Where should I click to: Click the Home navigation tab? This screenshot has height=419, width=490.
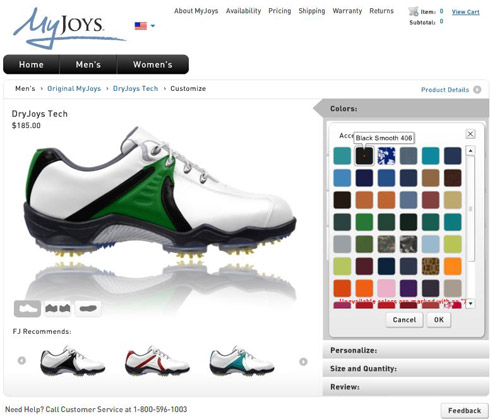[x=31, y=64]
